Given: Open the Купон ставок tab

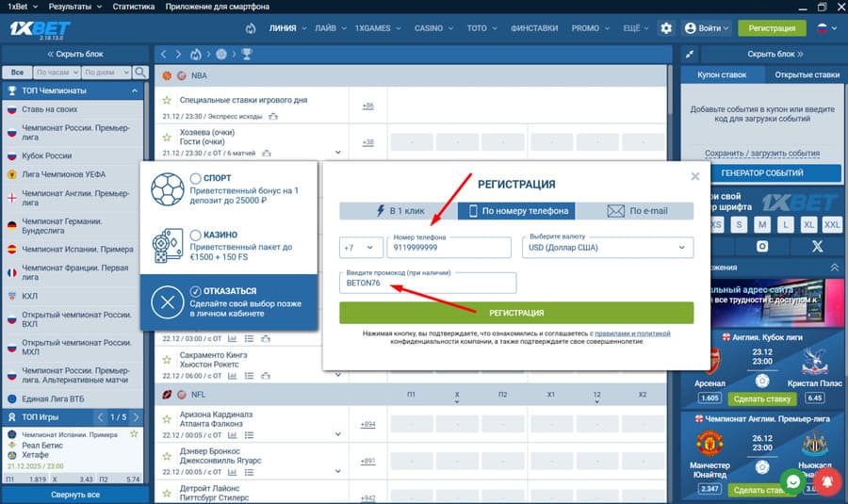Looking at the screenshot, I should tap(722, 74).
